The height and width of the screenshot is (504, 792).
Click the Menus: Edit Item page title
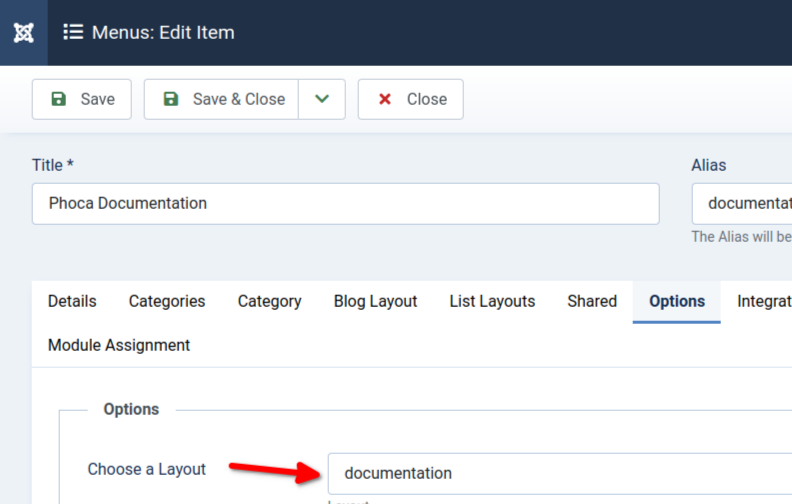pyautogui.click(x=163, y=32)
